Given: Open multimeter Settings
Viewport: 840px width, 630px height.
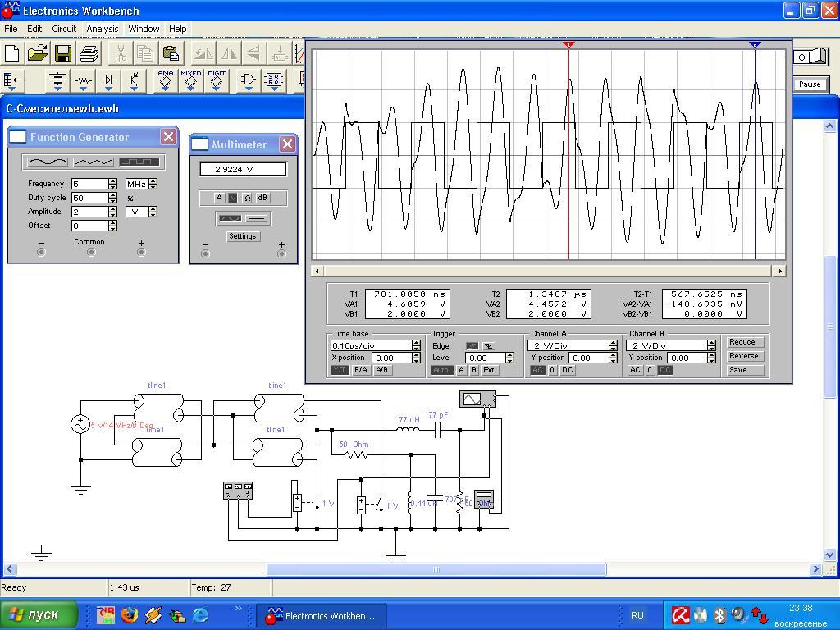Looking at the screenshot, I should coord(243,236).
